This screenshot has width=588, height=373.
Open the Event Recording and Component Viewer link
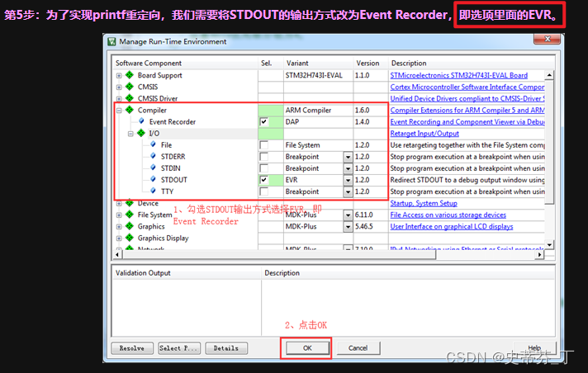[467, 122]
